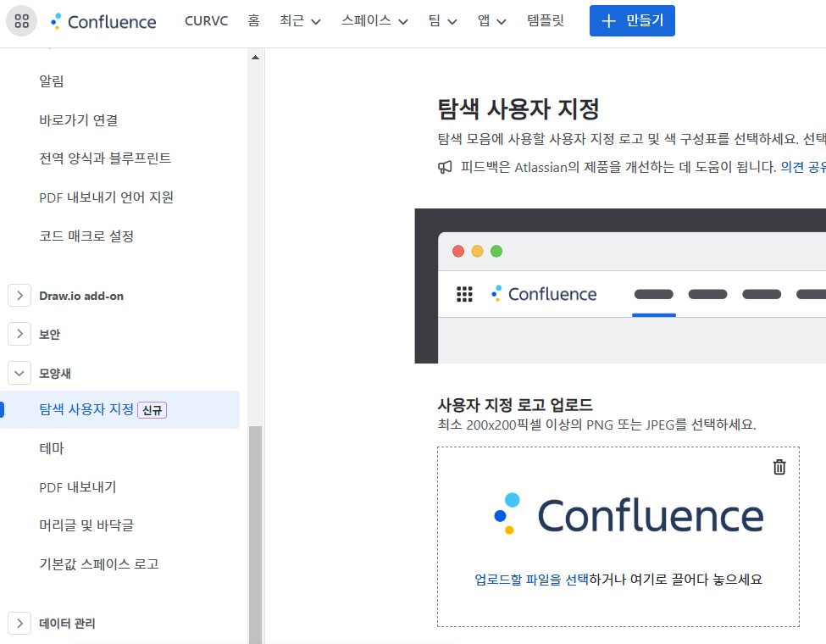Open 기본값 스페이스 로고 in sidebar
The image size is (826, 644).
99,564
